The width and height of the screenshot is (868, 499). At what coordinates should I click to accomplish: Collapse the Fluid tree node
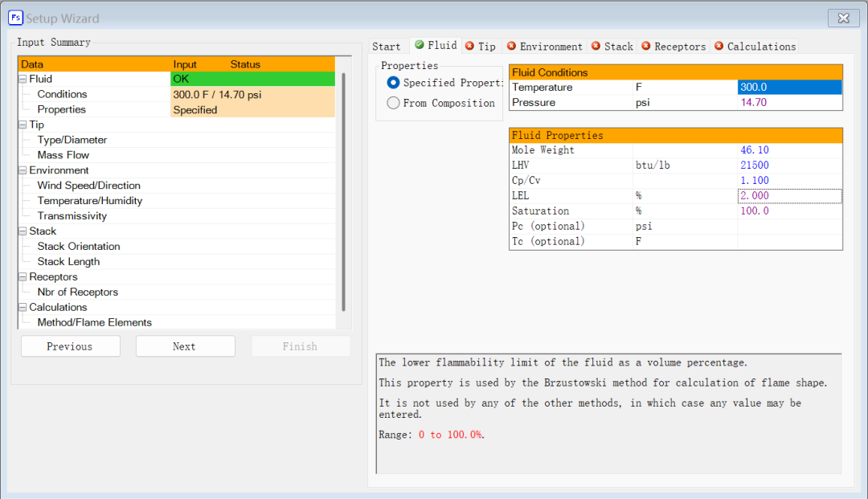tap(23, 79)
